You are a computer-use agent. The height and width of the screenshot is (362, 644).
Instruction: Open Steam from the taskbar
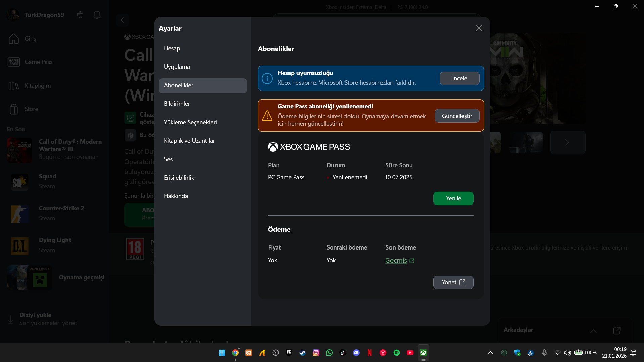[303, 353]
